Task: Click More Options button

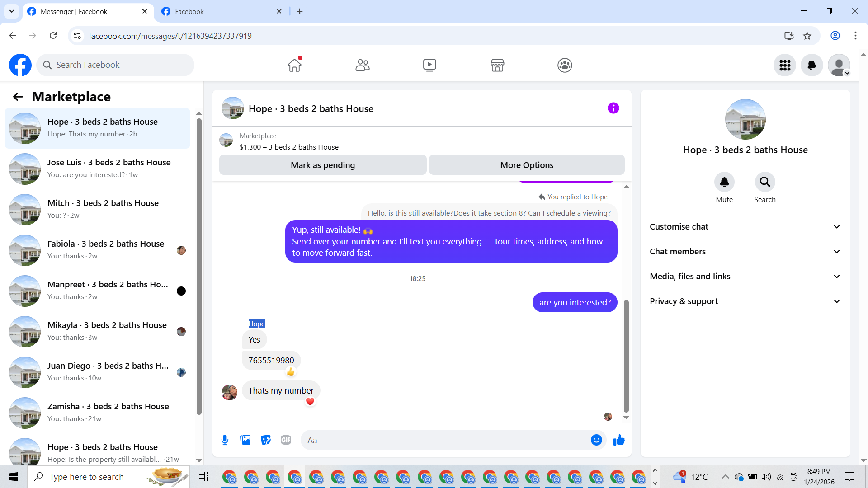Action: (527, 165)
